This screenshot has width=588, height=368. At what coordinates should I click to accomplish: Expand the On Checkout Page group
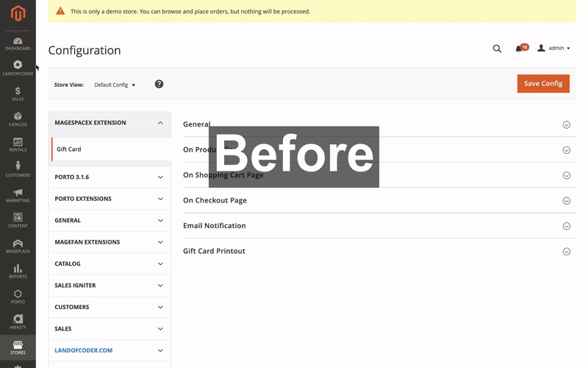(379, 200)
